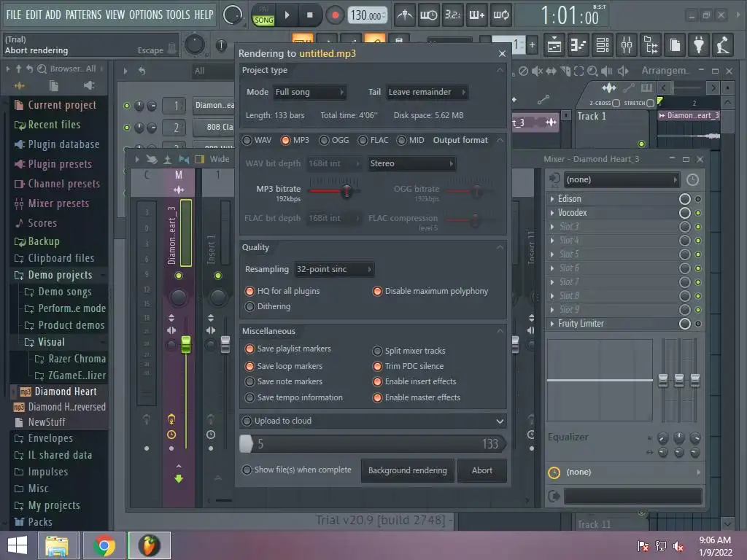Open the Demo songs folder
Screen dimensions: 747x560
pyautogui.click(x=65, y=292)
